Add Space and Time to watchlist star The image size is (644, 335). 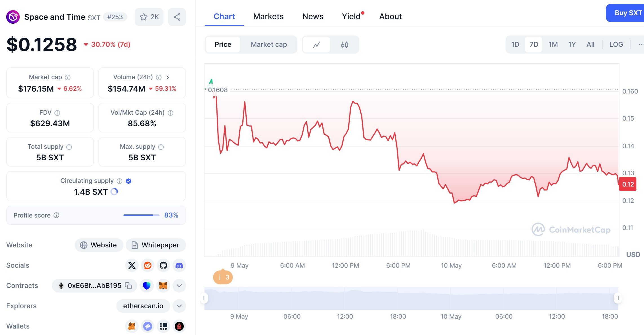click(x=144, y=17)
